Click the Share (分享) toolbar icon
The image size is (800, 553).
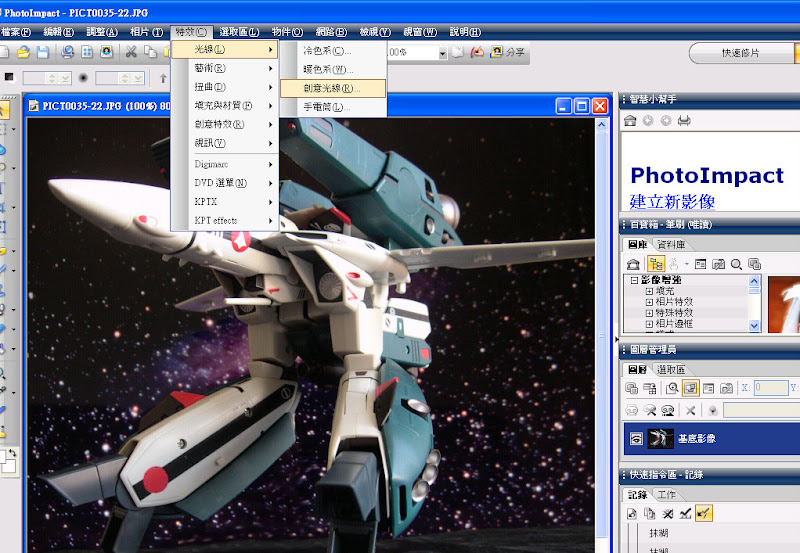coord(507,52)
